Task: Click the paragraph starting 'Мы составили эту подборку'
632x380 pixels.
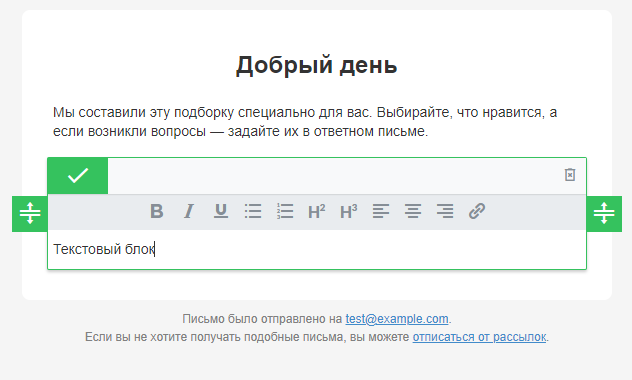Action: click(305, 122)
